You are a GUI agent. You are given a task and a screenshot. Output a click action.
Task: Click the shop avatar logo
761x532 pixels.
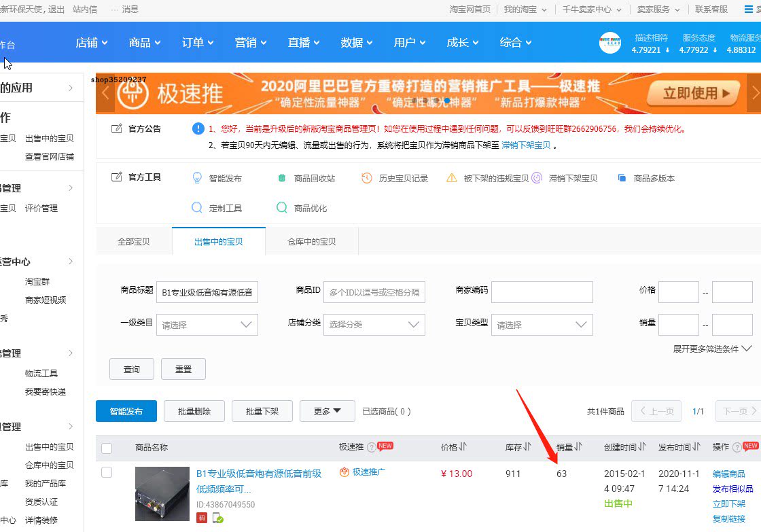tap(609, 43)
